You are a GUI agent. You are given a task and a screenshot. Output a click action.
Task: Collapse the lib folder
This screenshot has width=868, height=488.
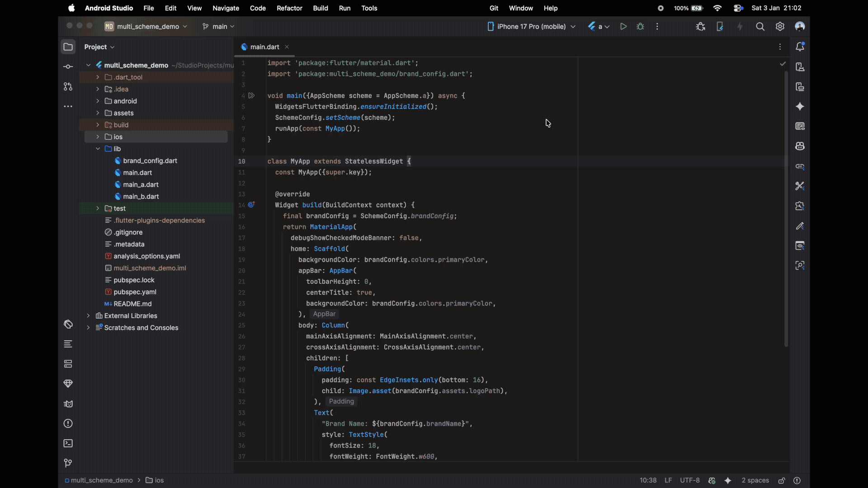[x=98, y=149]
